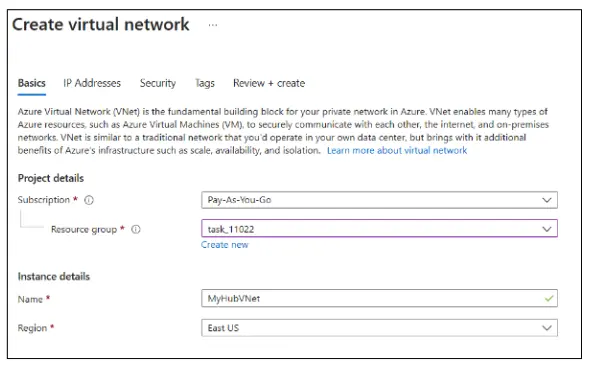Click the Project details section heading
Viewport: 593px width, 368px height.
pyautogui.click(x=51, y=178)
